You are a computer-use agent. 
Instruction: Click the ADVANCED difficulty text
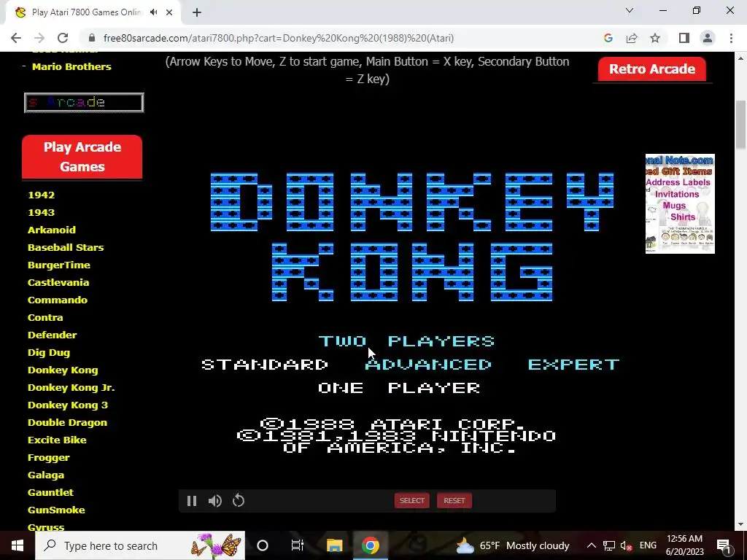(428, 365)
